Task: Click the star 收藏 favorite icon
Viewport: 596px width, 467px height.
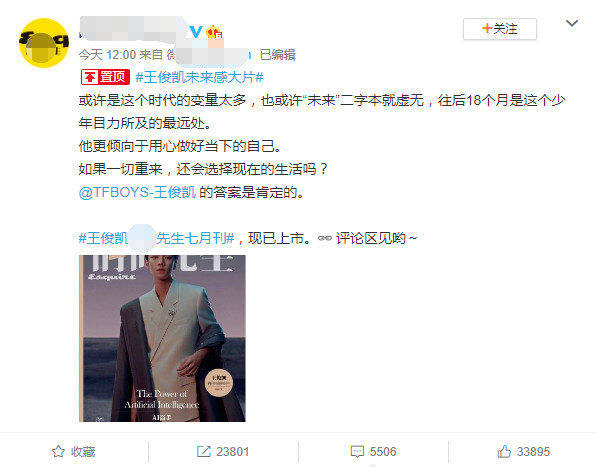Action: point(58,451)
